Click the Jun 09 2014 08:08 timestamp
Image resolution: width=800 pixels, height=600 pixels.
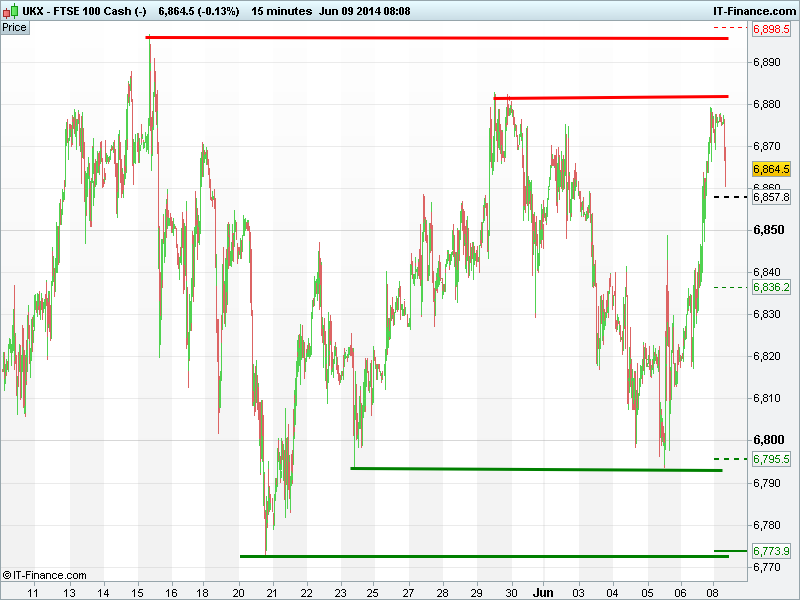click(364, 11)
